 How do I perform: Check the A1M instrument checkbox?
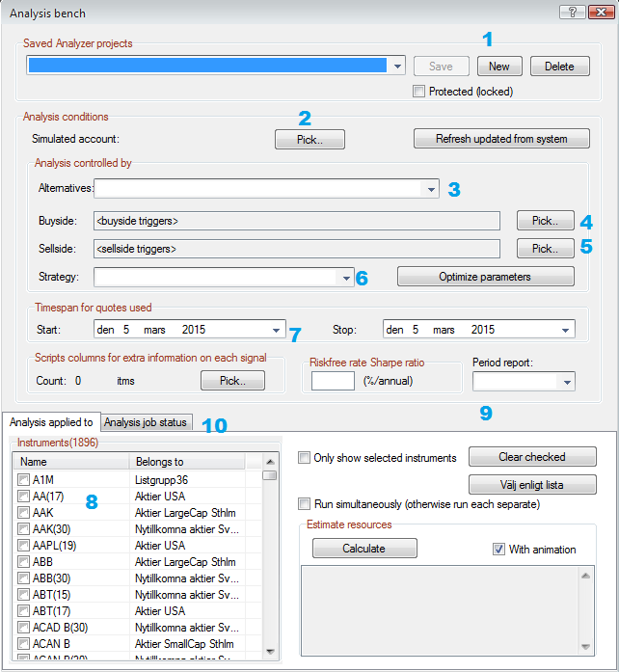point(23,480)
